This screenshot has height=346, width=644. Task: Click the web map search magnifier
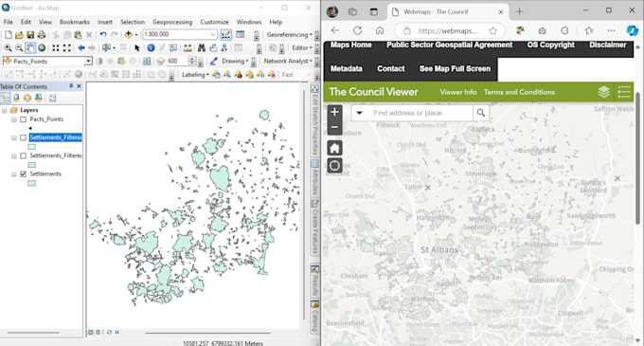point(480,113)
